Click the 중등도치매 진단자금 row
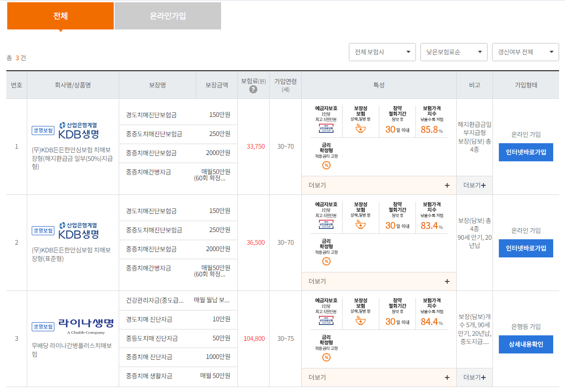This screenshot has width=565, height=392. (x=178, y=338)
